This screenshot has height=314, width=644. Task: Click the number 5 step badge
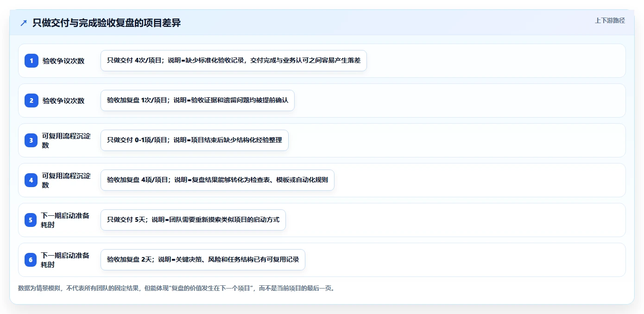click(31, 220)
